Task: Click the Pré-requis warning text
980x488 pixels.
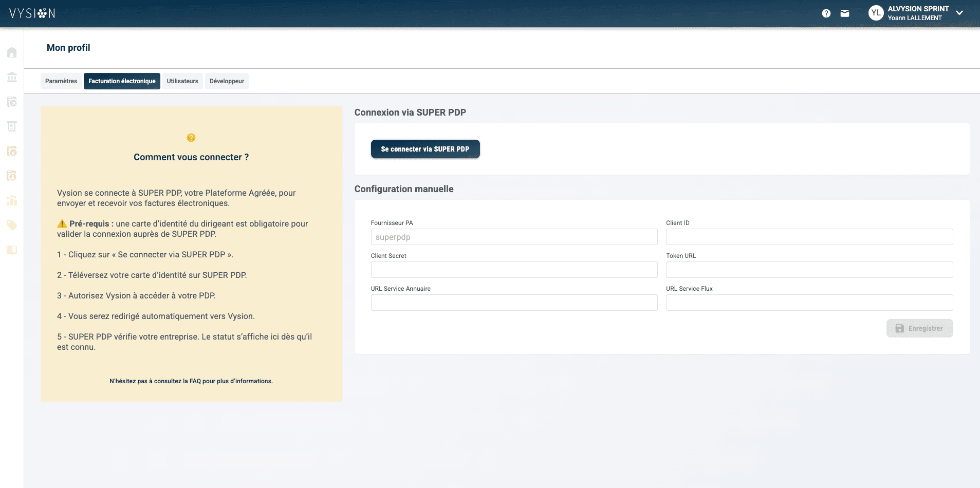Action: click(x=182, y=229)
